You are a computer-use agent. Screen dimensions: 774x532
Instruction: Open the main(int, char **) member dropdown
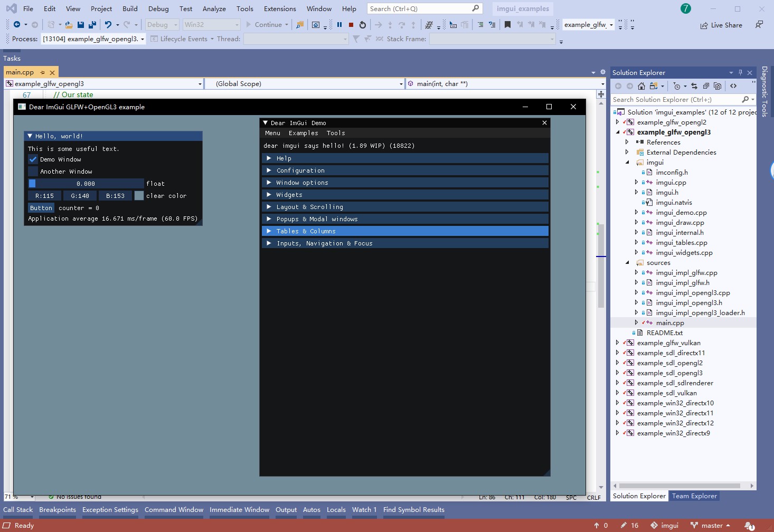click(505, 84)
